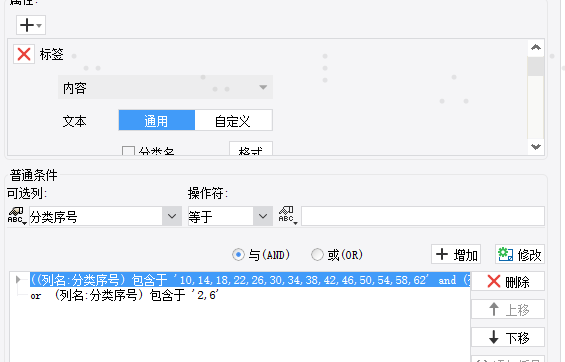This screenshot has width=565, height=362.
Task: Click attribute panel scrollbar up arrow
Action: tap(536, 48)
